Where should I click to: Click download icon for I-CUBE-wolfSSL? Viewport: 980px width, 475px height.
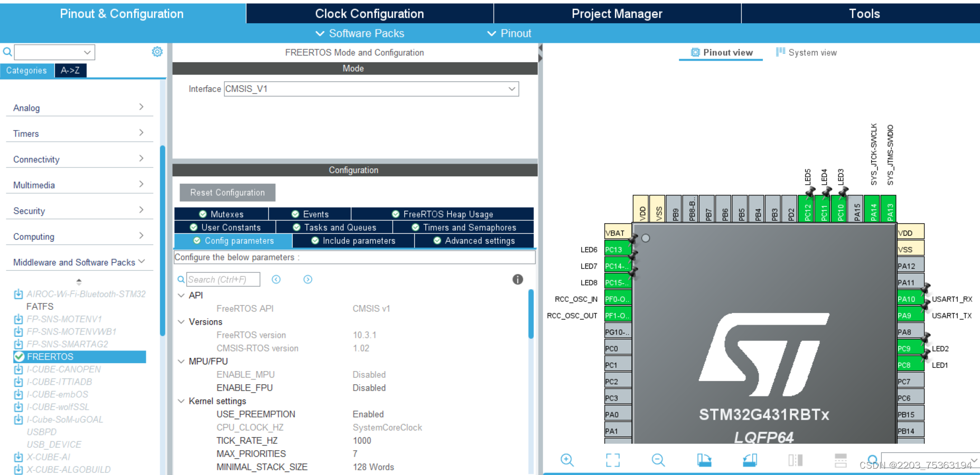coord(18,407)
